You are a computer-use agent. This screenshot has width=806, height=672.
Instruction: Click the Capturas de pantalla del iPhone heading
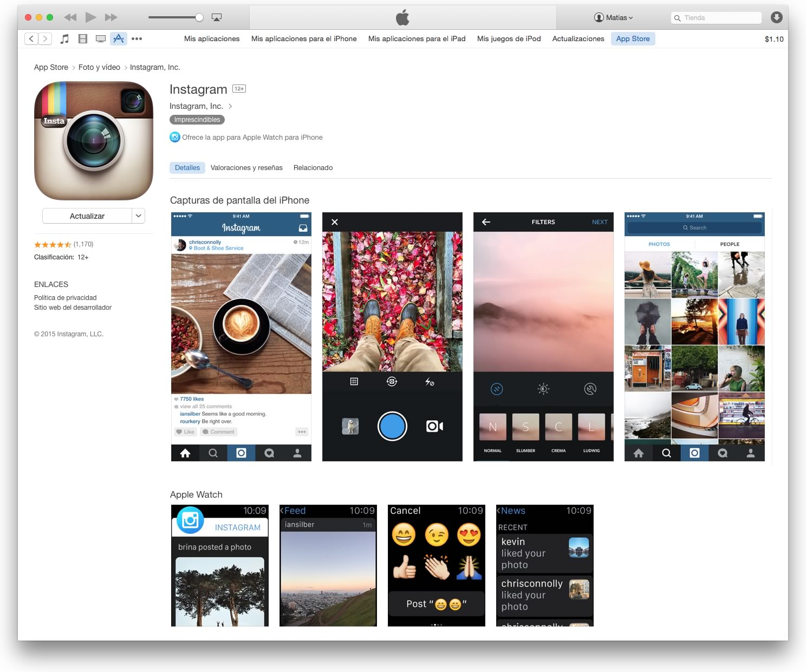(239, 200)
